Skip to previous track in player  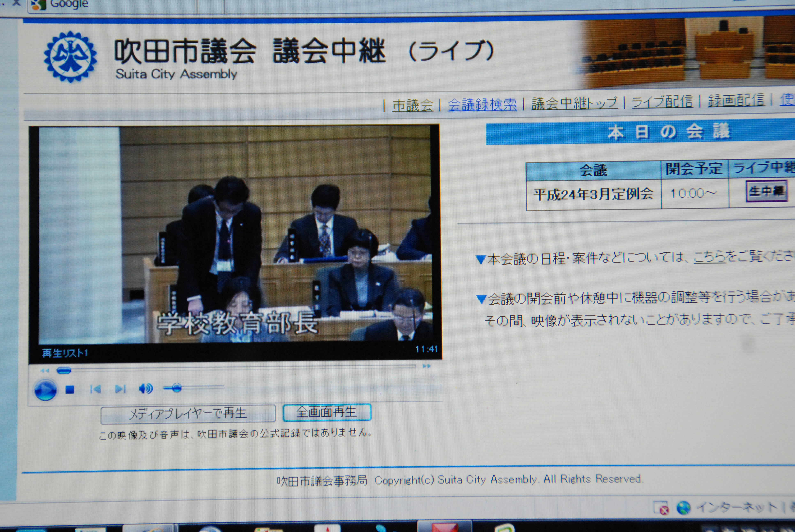pos(95,389)
